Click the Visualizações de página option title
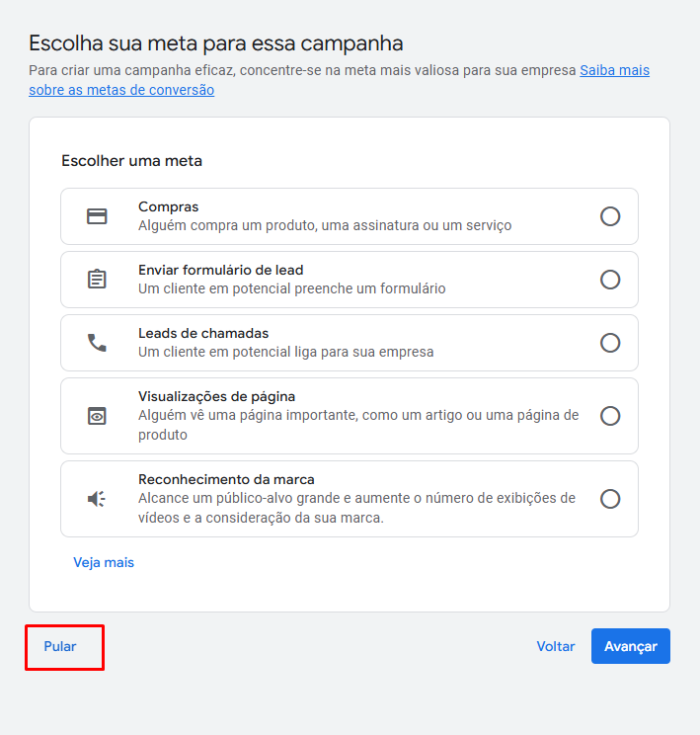This screenshot has width=700, height=735. pyautogui.click(x=217, y=396)
